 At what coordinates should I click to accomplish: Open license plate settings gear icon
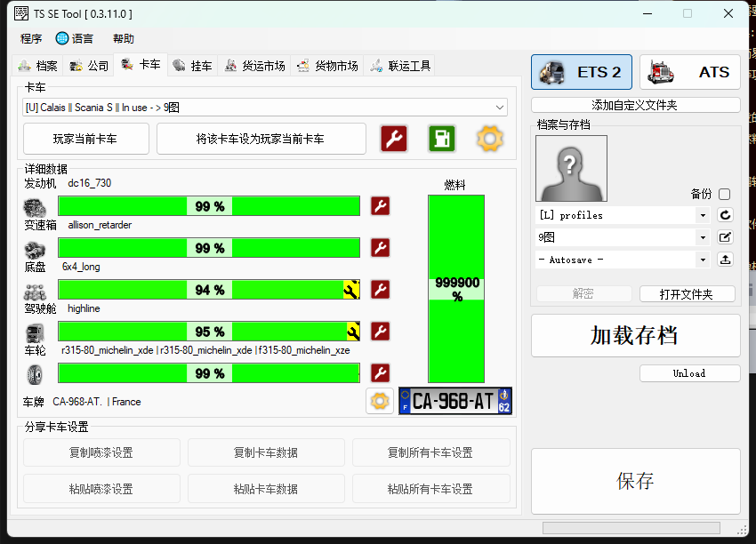(x=380, y=401)
